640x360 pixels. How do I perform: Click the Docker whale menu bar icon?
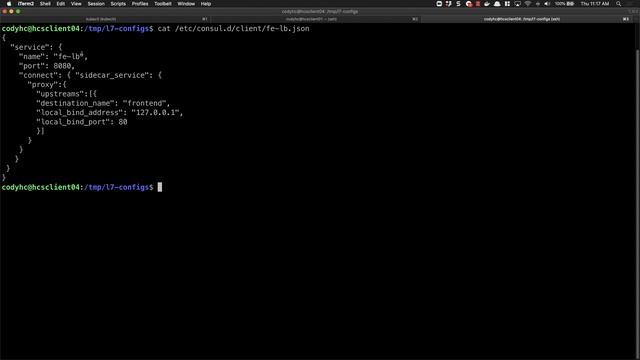pyautogui.click(x=487, y=4)
